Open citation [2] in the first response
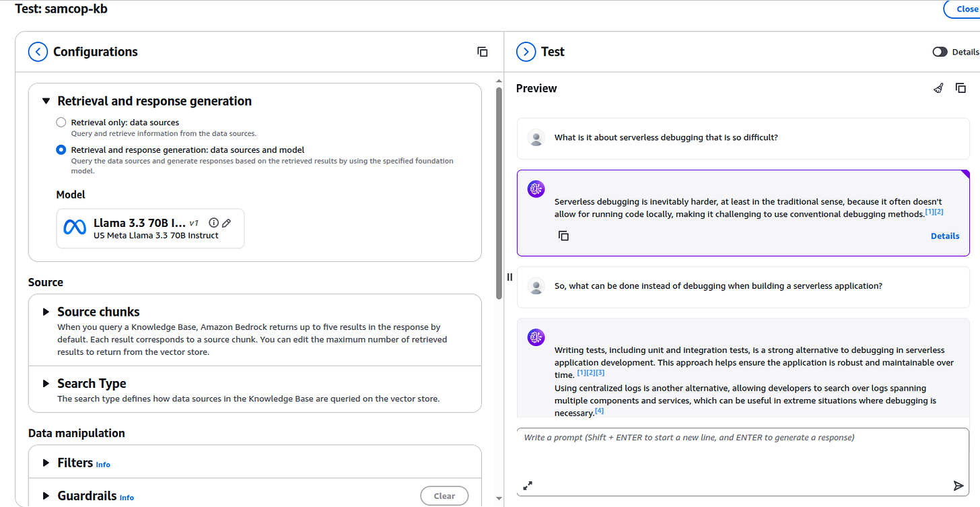The image size is (980, 507). pos(939,211)
